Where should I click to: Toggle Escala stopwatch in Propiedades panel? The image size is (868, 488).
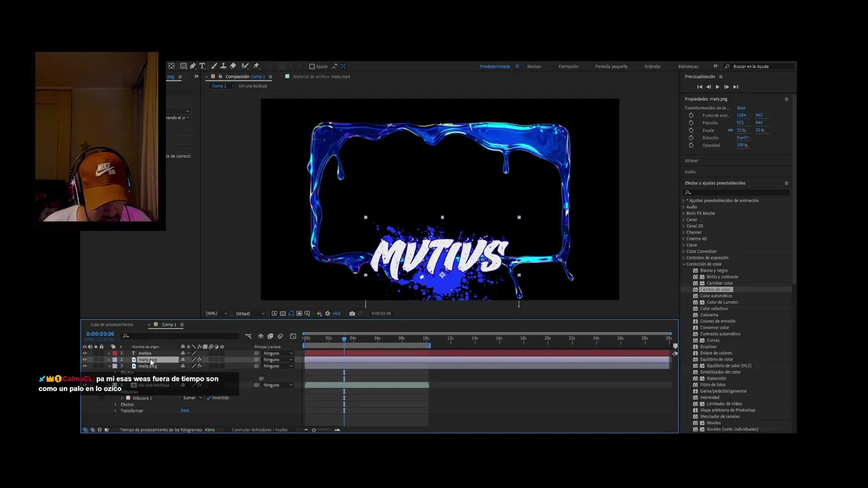(x=691, y=130)
